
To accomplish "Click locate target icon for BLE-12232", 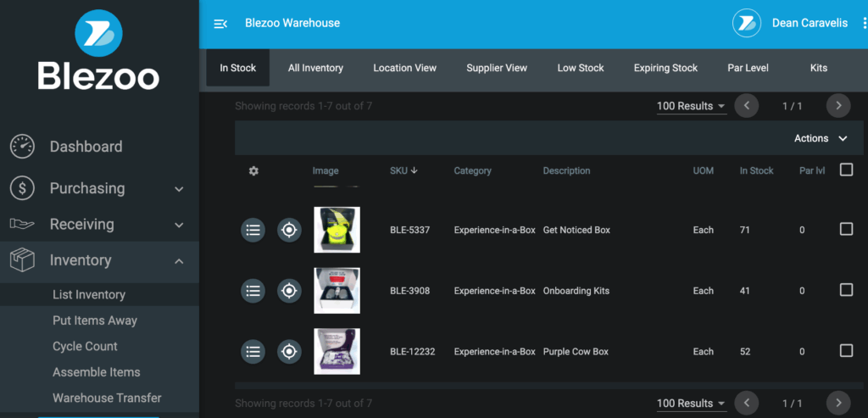I will click(x=289, y=352).
